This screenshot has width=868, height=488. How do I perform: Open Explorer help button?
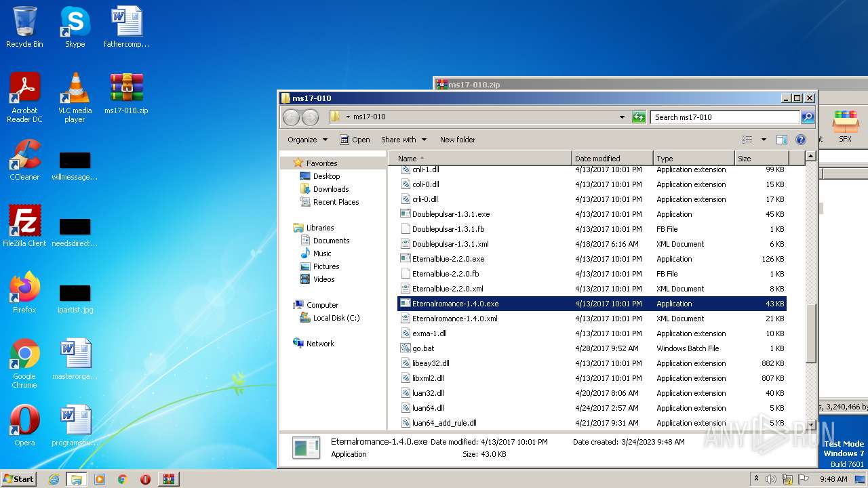click(801, 140)
